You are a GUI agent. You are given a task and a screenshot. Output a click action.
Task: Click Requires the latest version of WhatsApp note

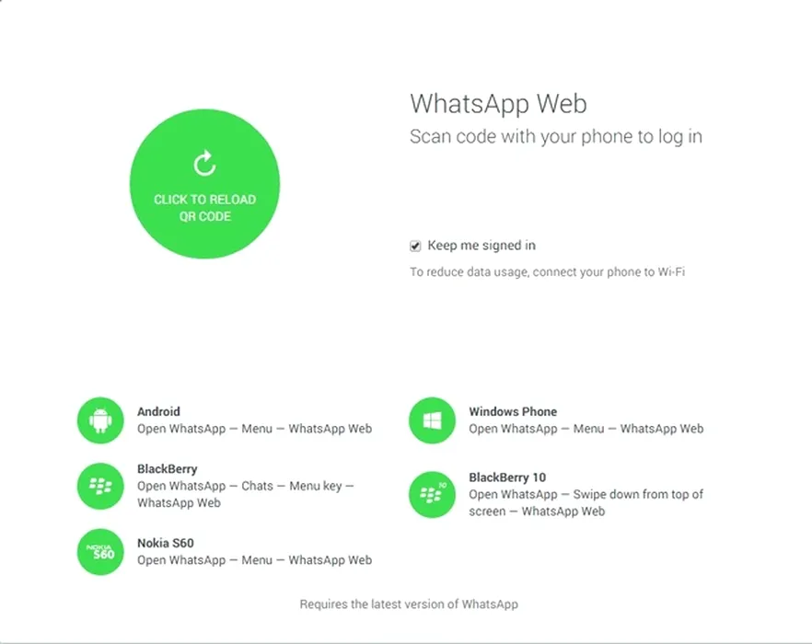tap(409, 604)
